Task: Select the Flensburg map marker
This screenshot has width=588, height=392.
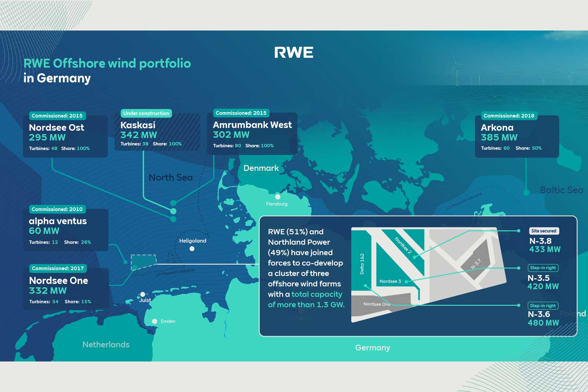Action: (278, 196)
